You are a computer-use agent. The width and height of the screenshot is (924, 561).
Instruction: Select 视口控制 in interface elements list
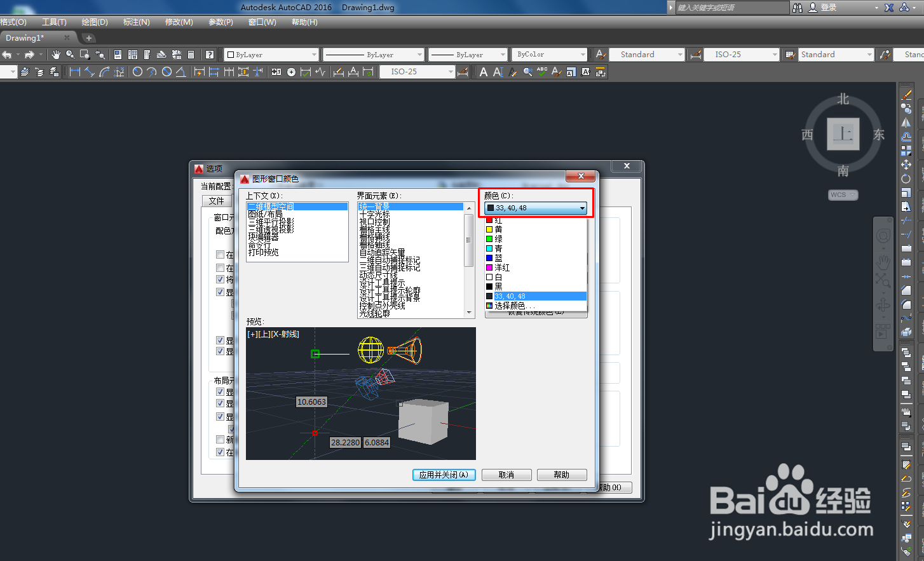pos(374,222)
